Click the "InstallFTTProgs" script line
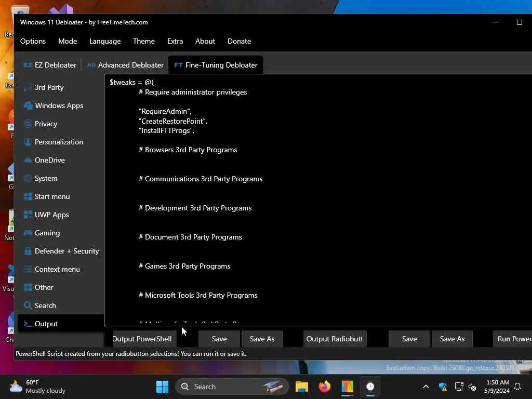532x399 pixels. point(166,130)
